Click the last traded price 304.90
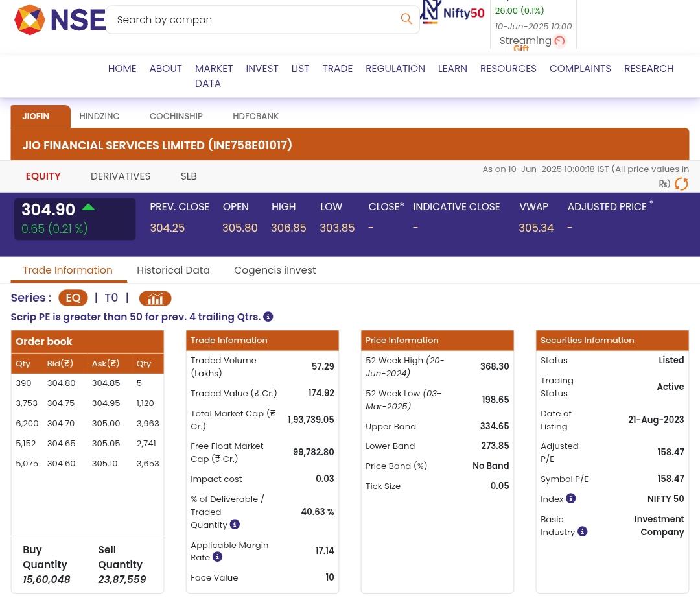This screenshot has width=700, height=600. (48, 210)
